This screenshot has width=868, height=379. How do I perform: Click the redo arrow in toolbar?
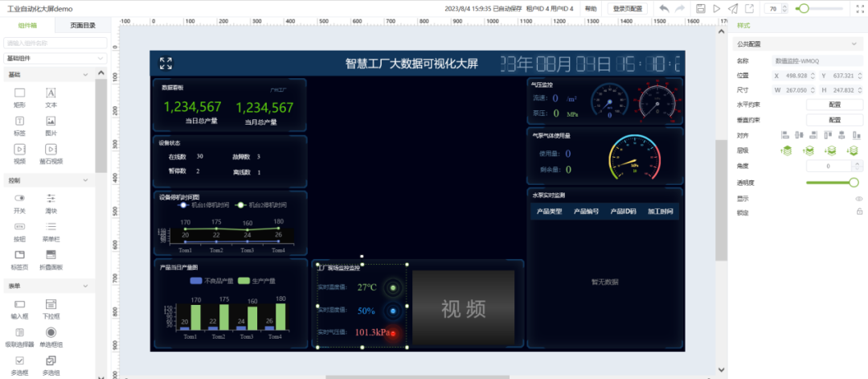pos(680,8)
